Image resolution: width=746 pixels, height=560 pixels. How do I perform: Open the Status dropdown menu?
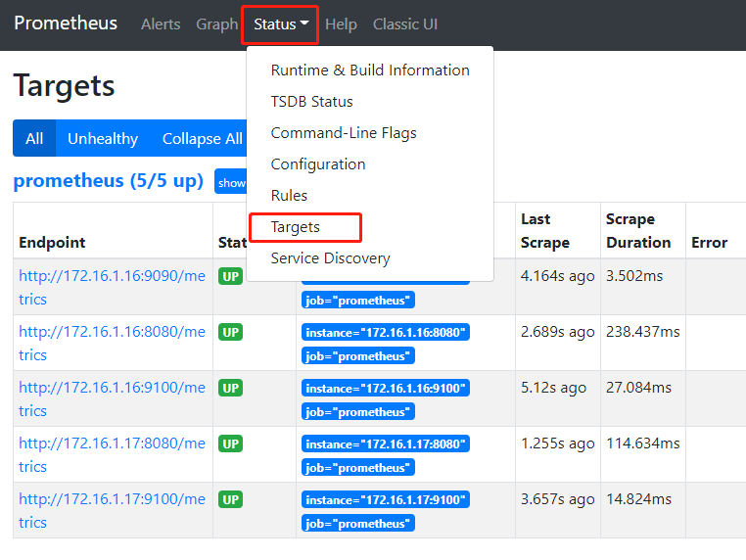pos(281,24)
